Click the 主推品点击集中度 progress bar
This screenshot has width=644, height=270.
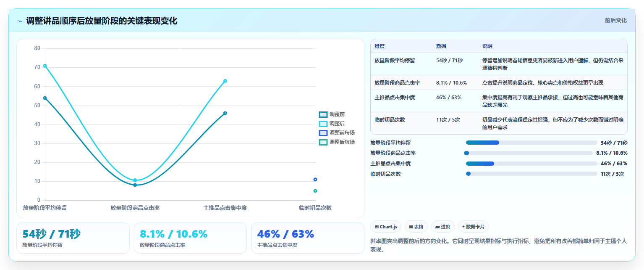(x=531, y=164)
